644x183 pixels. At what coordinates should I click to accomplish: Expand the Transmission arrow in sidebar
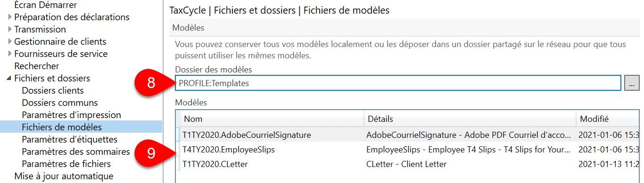(10, 30)
